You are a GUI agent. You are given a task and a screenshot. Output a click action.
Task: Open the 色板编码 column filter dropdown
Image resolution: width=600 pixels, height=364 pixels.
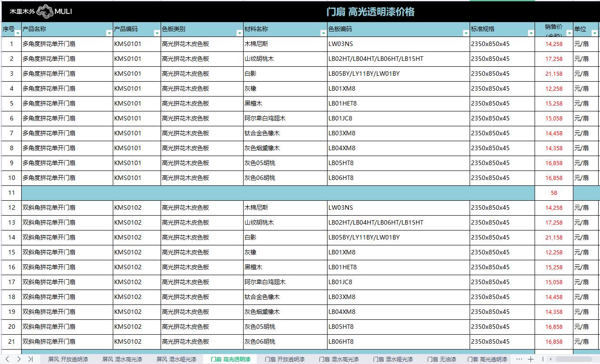coord(466,33)
